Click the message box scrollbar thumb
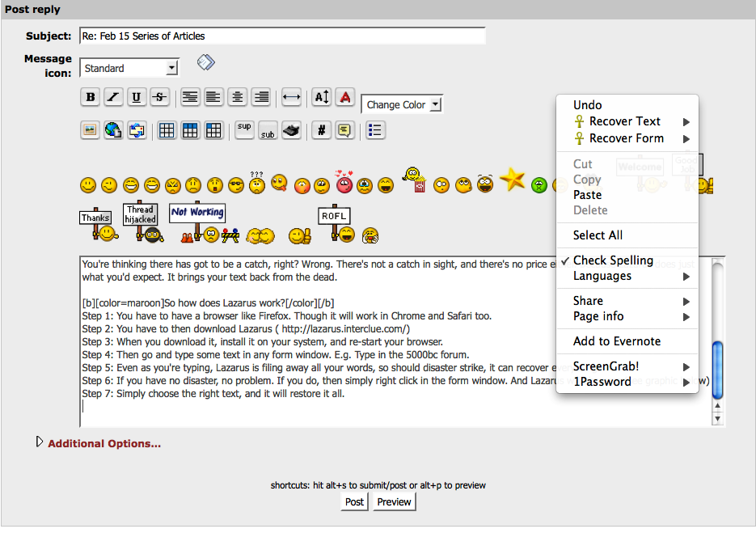The height and width of the screenshot is (533, 756). 717,370
